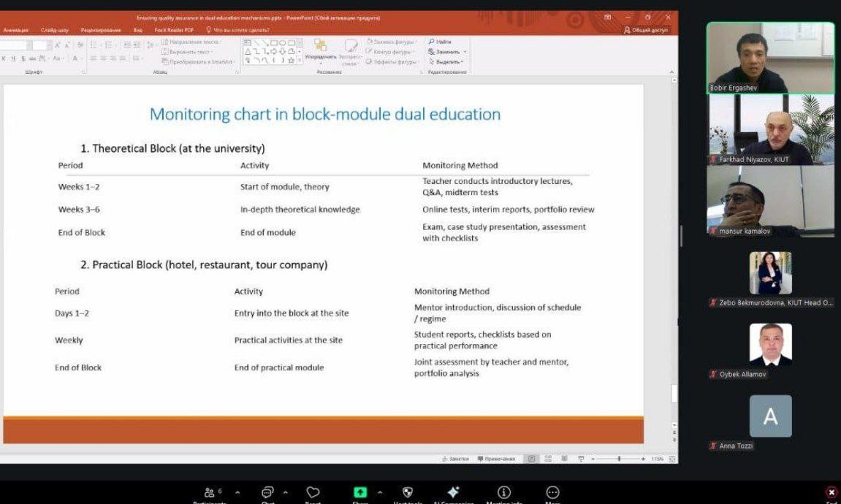Screen dimensions: 841x504
Task: Open the Слайд-шоу ribbon tab
Action: click(55, 30)
